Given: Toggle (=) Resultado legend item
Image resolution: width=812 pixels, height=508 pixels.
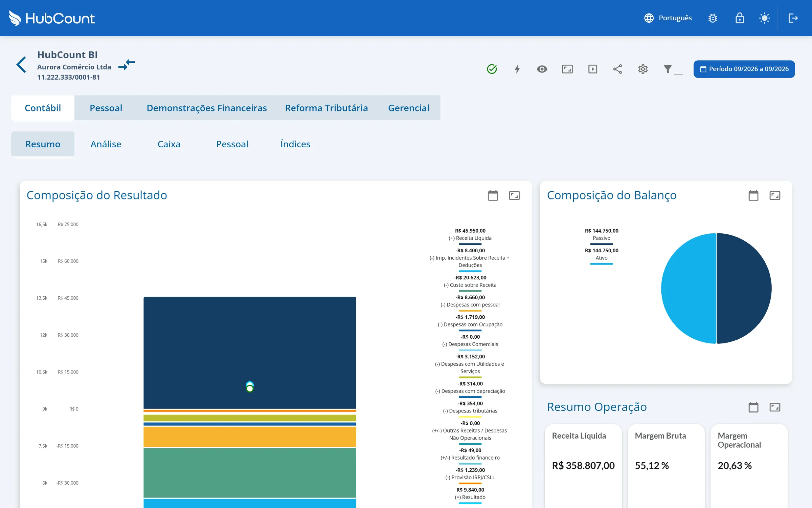Looking at the screenshot, I should click(470, 495).
